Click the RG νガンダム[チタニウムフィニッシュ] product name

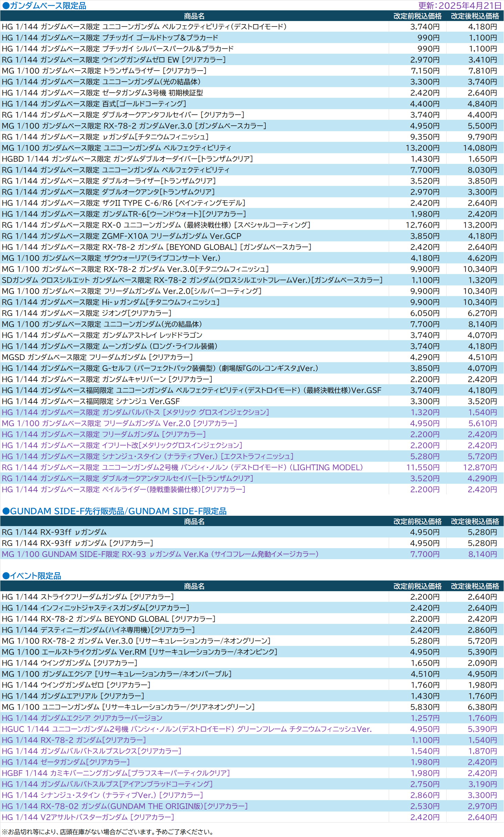105,137
